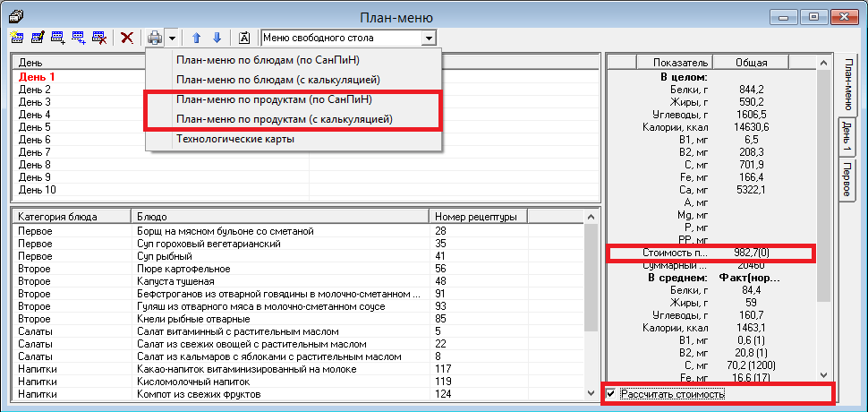868x412 pixels.
Task: Click the 'Блюдо' column header
Action: (279, 216)
